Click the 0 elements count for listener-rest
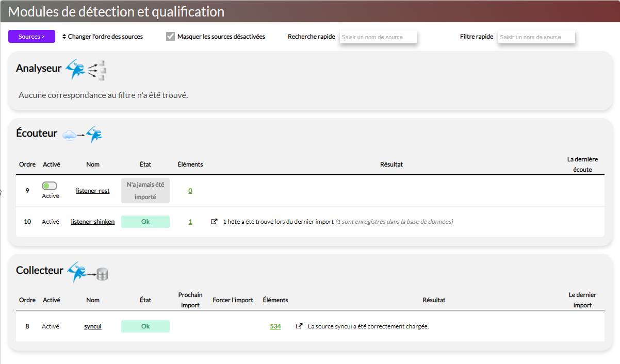This screenshot has height=364, width=620. pyautogui.click(x=190, y=191)
